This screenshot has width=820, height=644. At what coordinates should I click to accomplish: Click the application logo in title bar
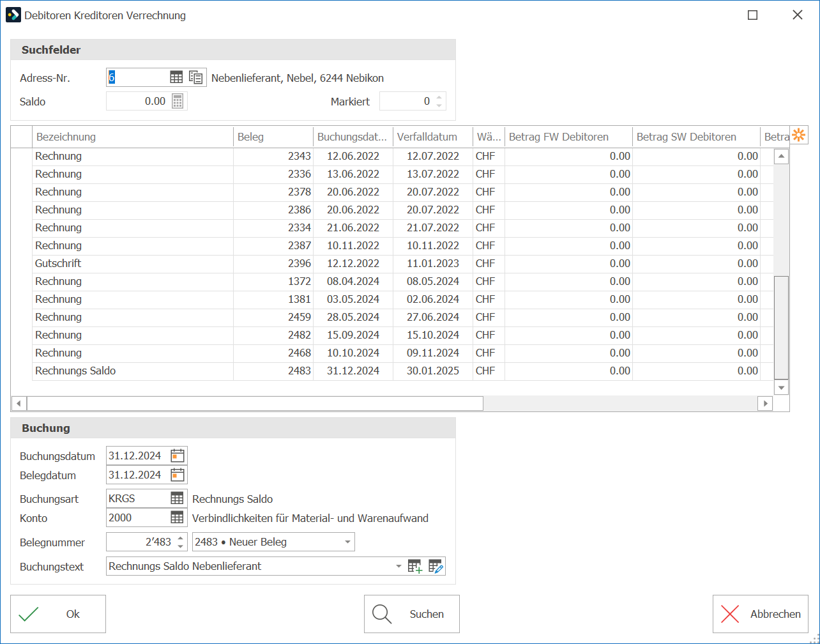[x=13, y=15]
